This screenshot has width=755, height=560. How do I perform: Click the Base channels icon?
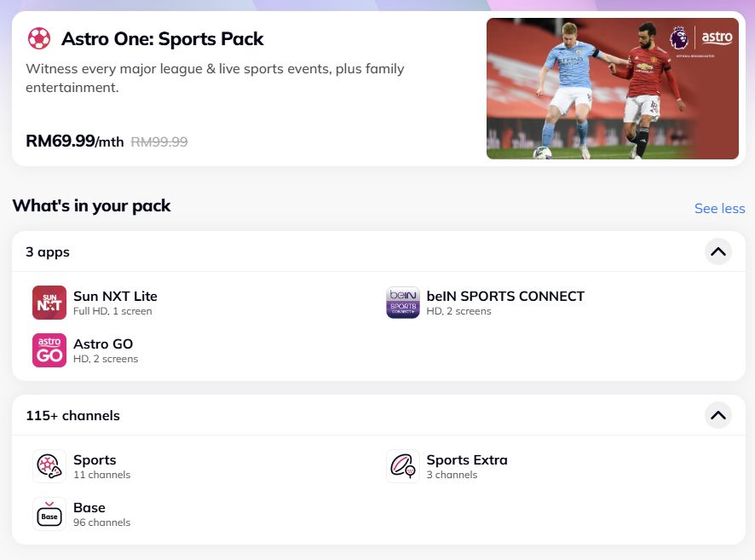pos(49,514)
